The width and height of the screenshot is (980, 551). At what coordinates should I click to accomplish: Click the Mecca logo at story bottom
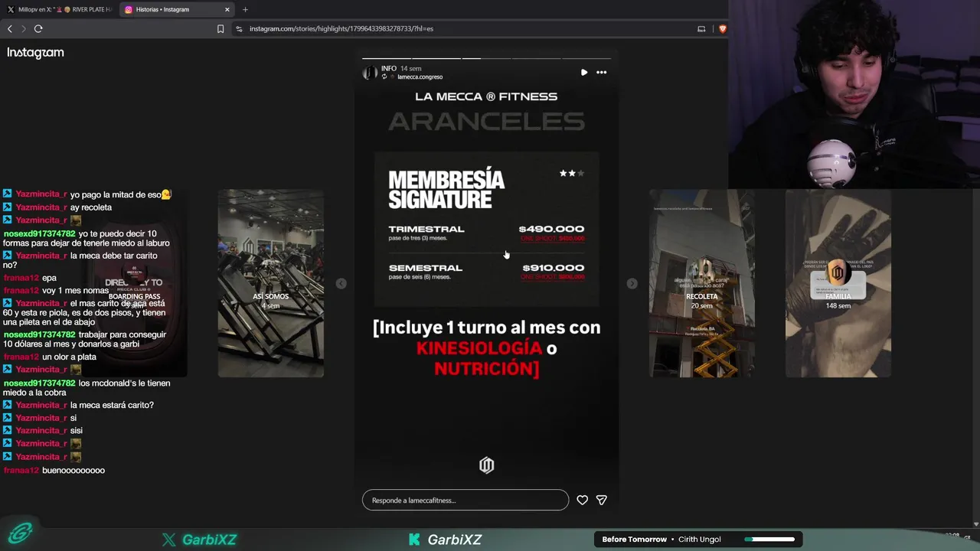point(487,465)
